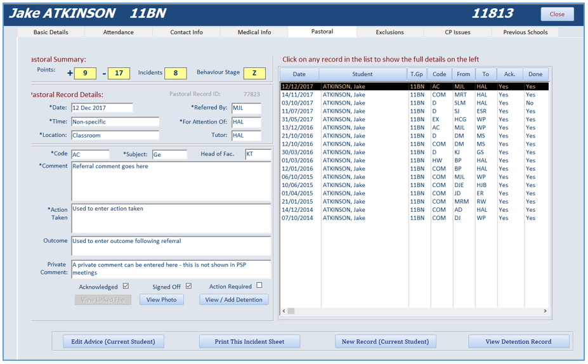
Task: Click the Date field showing 12 Dec 2017
Action: 102,108
